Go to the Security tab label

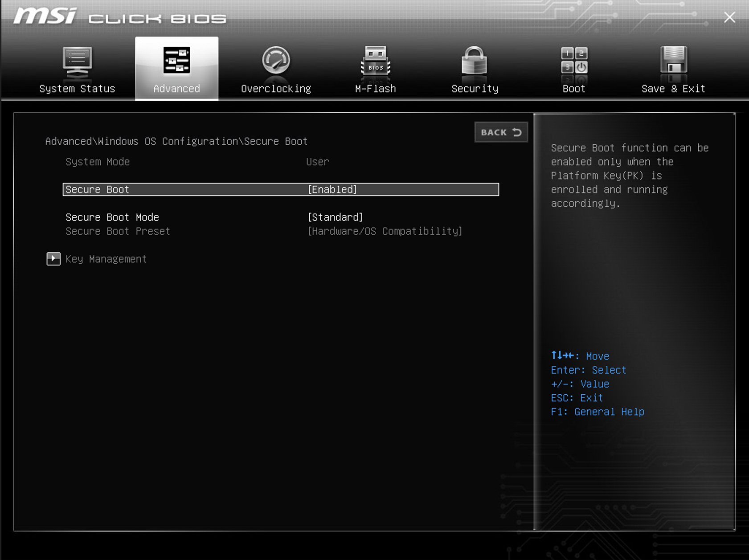pos(475,89)
